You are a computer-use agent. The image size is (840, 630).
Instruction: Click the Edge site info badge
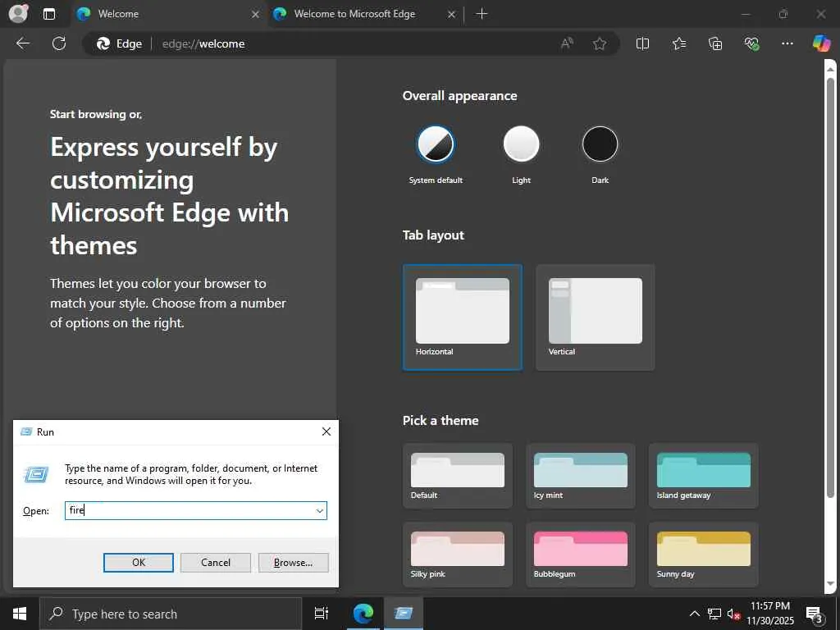120,43
